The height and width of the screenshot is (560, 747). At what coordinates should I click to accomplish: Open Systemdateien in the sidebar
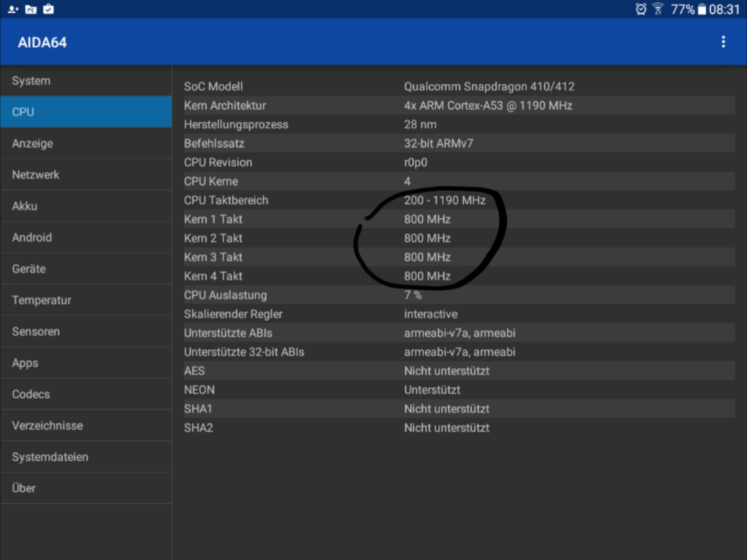pyautogui.click(x=86, y=457)
